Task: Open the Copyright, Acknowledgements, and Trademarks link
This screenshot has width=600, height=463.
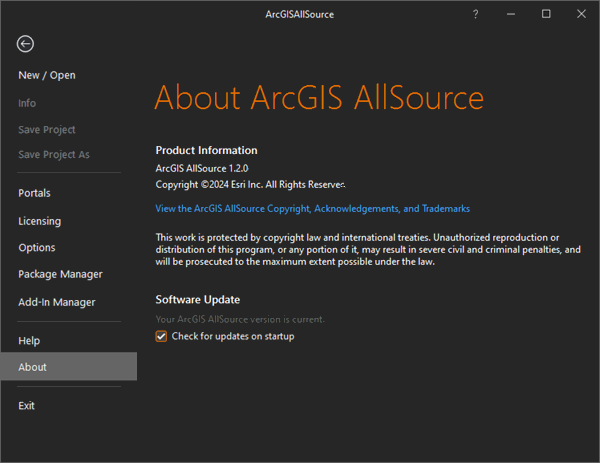Action: [x=312, y=209]
